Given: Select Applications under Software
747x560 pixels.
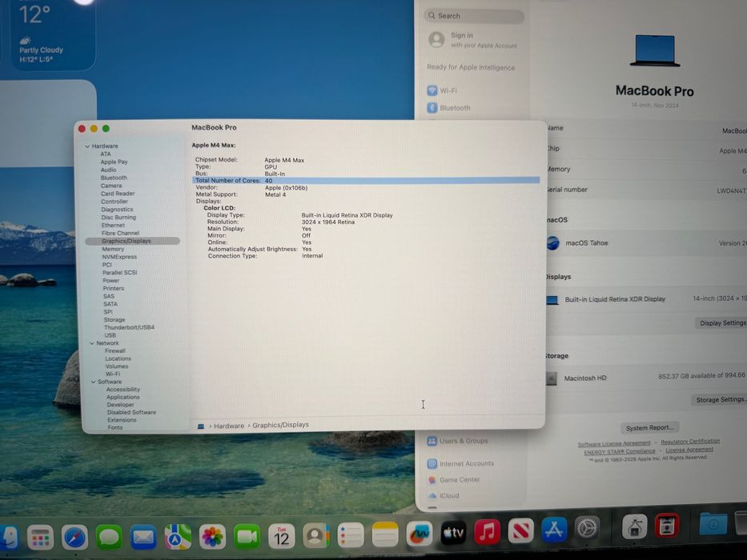Looking at the screenshot, I should pyautogui.click(x=123, y=397).
